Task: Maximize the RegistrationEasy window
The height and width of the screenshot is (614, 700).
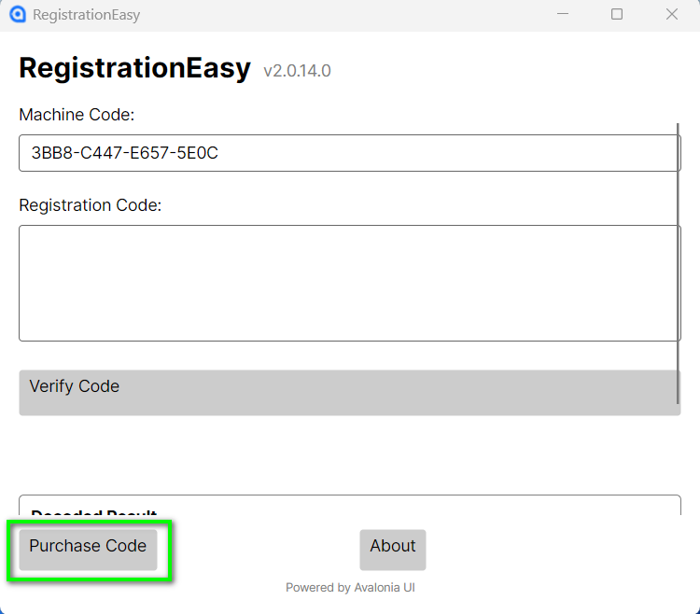Action: (617, 15)
